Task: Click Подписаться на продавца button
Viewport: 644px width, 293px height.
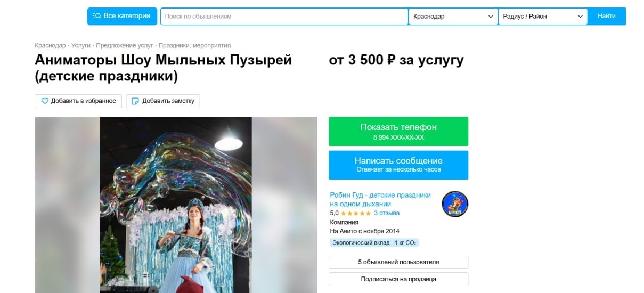Action: pyautogui.click(x=398, y=279)
